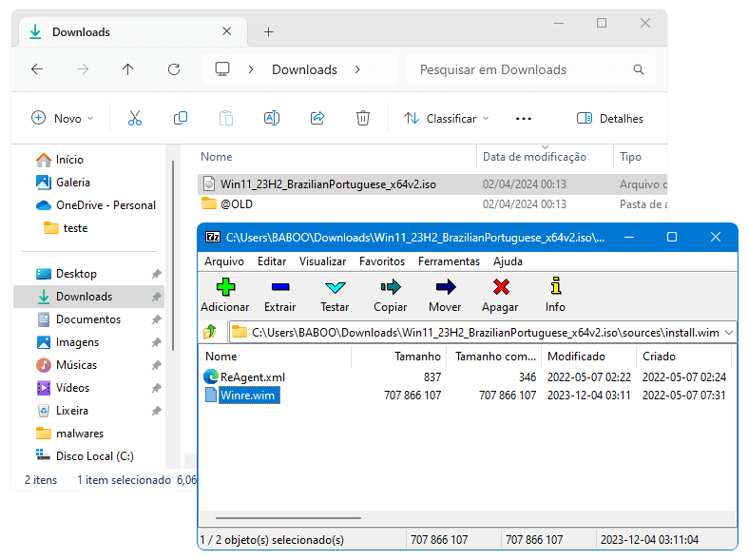Click the Share icon in Explorer toolbar
Image resolution: width=748 pixels, height=560 pixels.
tap(317, 118)
